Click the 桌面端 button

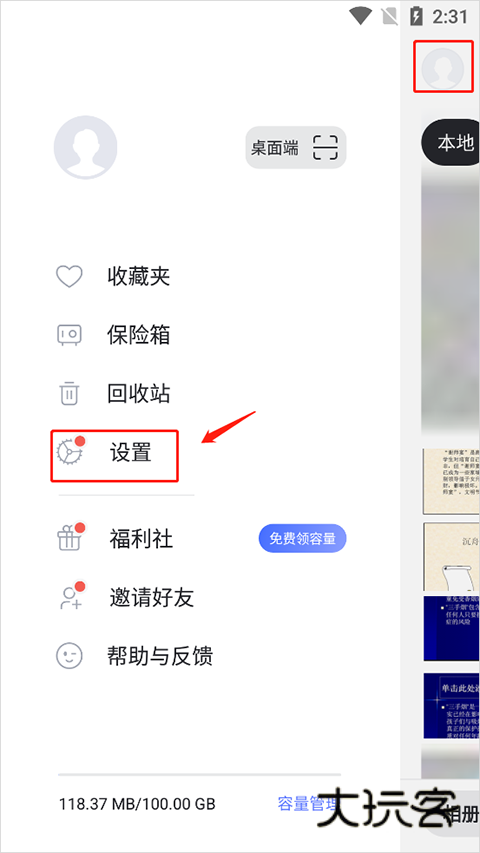tap(296, 147)
